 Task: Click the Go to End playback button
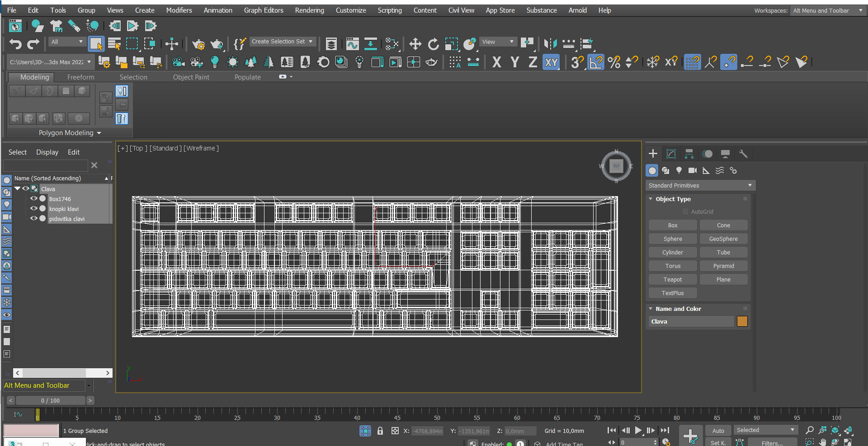(x=665, y=431)
